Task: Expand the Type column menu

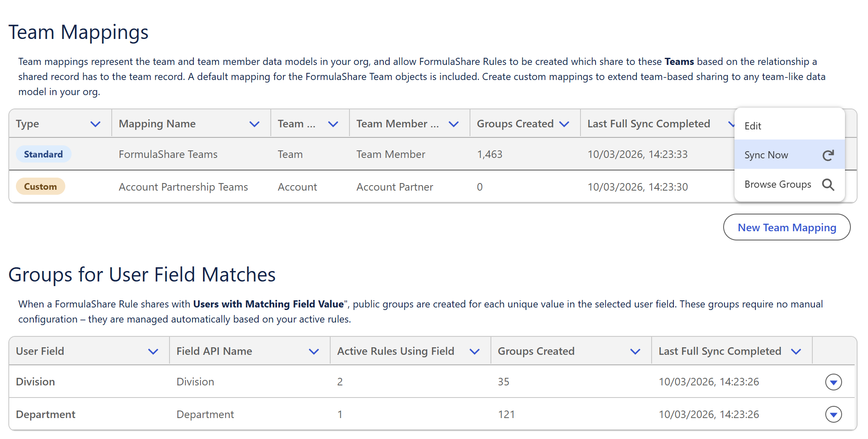Action: click(95, 124)
